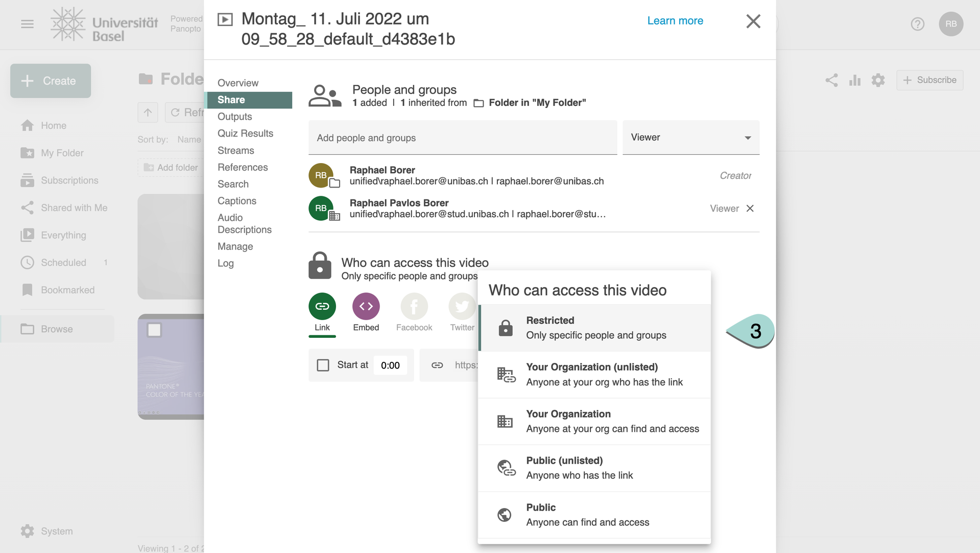
Task: Select Public (unlisted) access option
Action: click(x=594, y=468)
